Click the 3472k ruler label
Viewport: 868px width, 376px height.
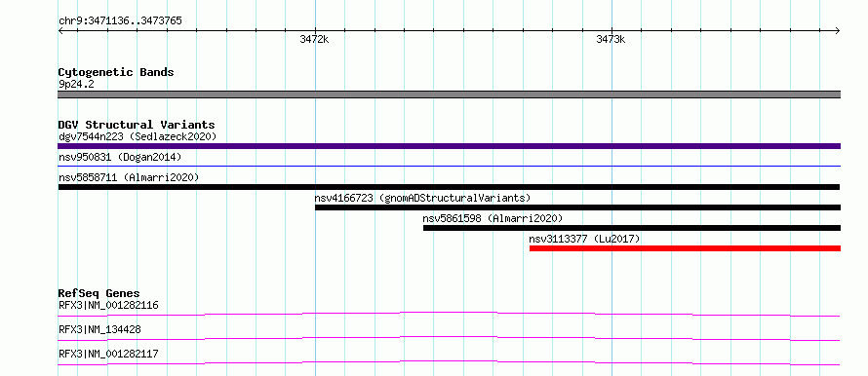coord(314,39)
